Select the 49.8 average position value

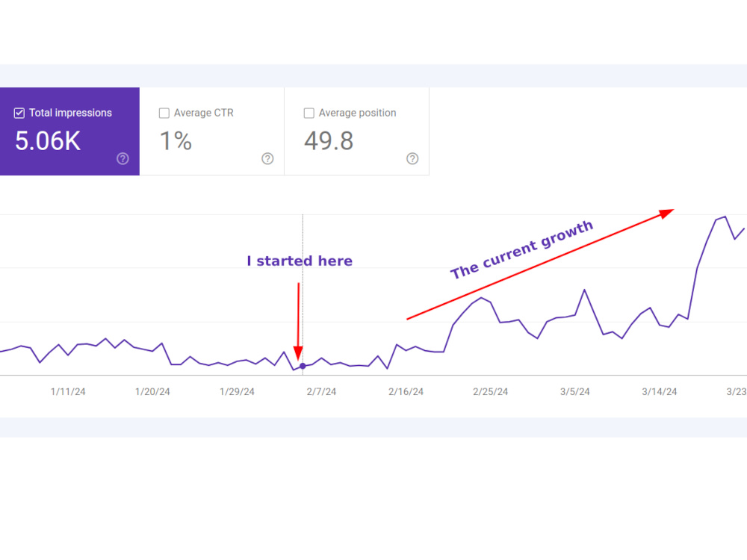coord(329,141)
